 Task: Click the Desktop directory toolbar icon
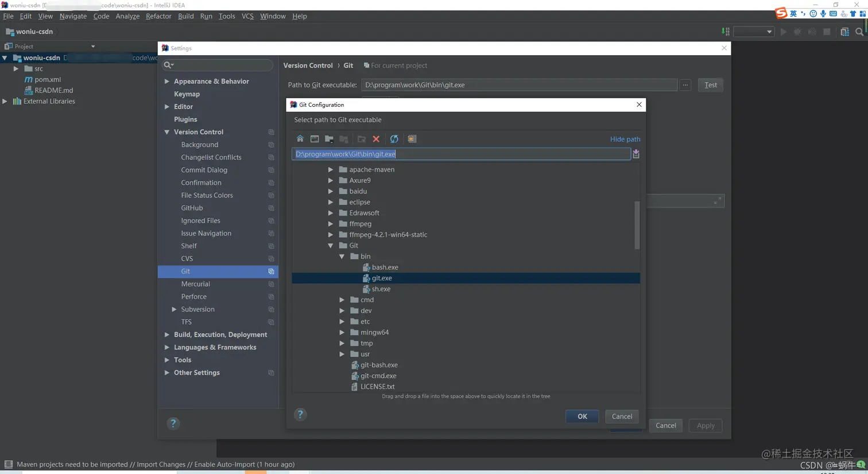pyautogui.click(x=315, y=139)
